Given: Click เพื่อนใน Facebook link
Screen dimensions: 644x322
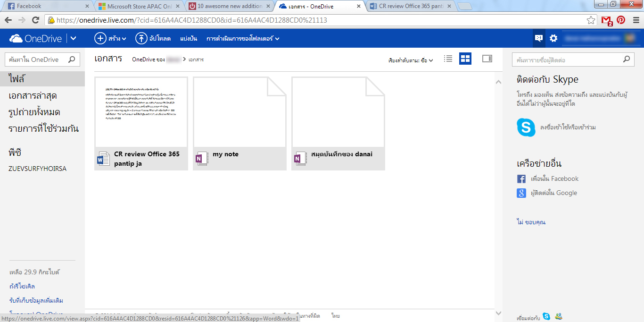Looking at the screenshot, I should 555,179.
